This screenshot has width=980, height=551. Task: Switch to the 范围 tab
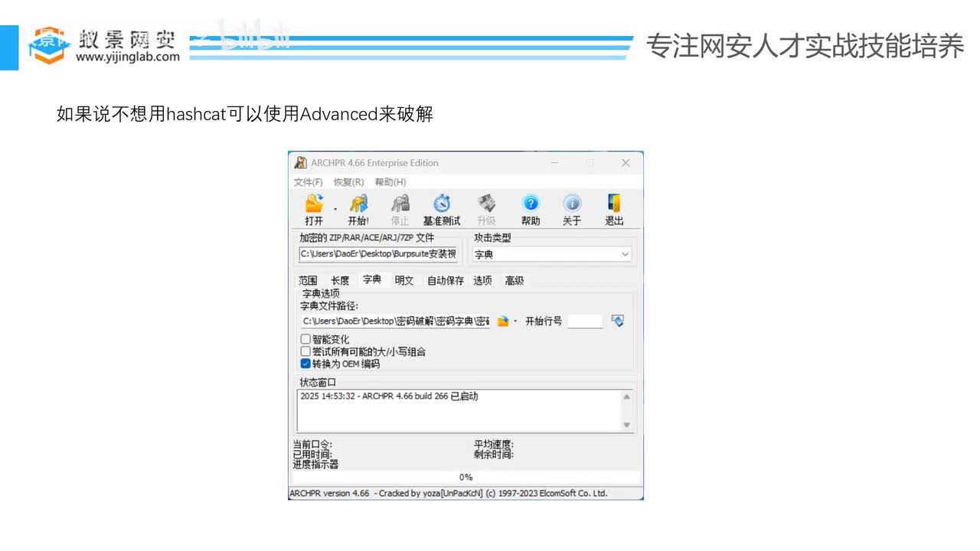tap(308, 281)
